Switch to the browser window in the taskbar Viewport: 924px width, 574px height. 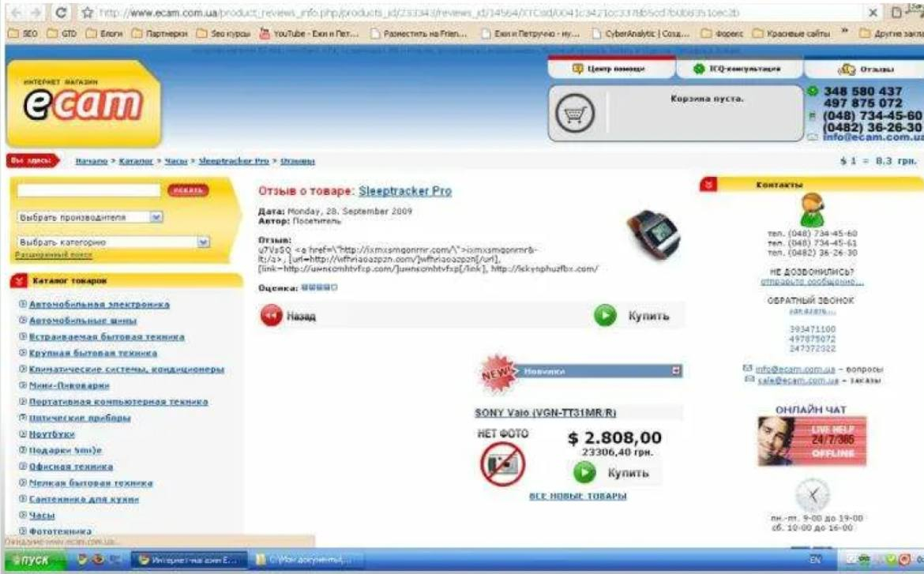point(187,560)
